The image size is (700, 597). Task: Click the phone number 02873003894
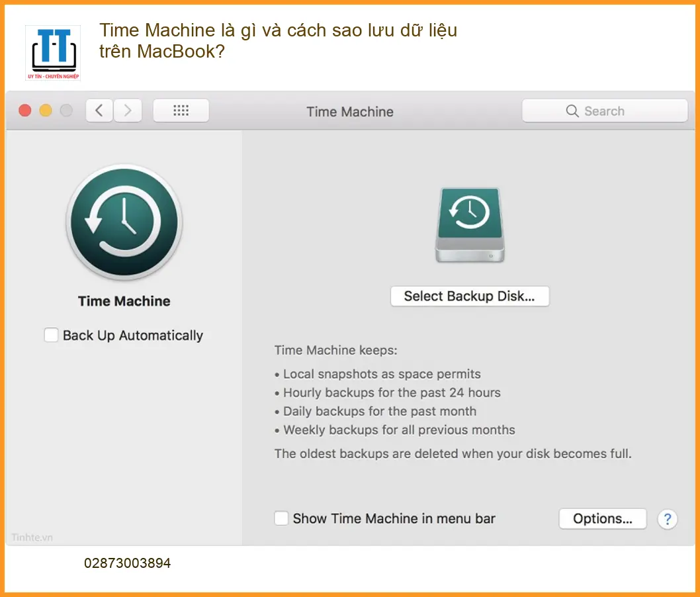pyautogui.click(x=127, y=563)
